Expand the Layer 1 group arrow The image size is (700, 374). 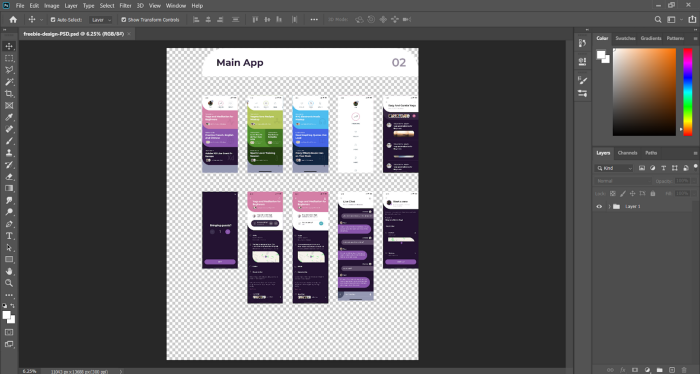(x=609, y=207)
